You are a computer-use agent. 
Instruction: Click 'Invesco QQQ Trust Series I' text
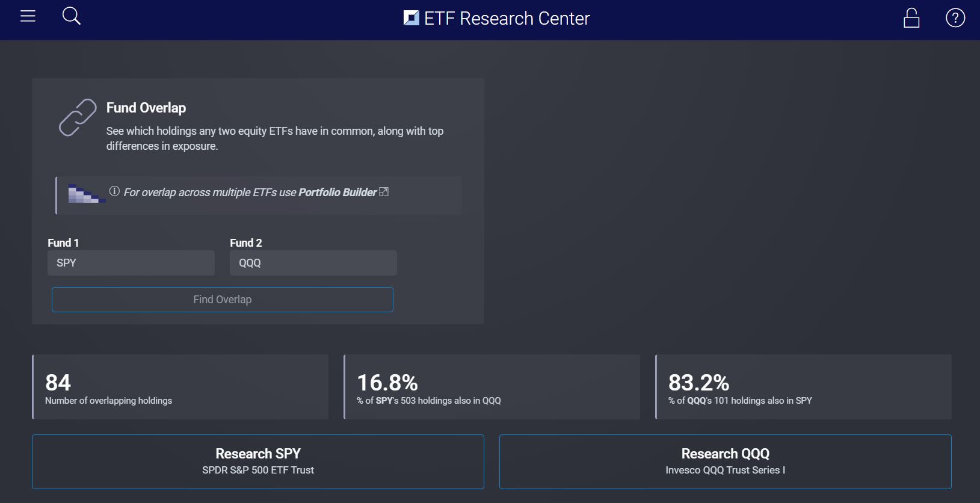726,471
